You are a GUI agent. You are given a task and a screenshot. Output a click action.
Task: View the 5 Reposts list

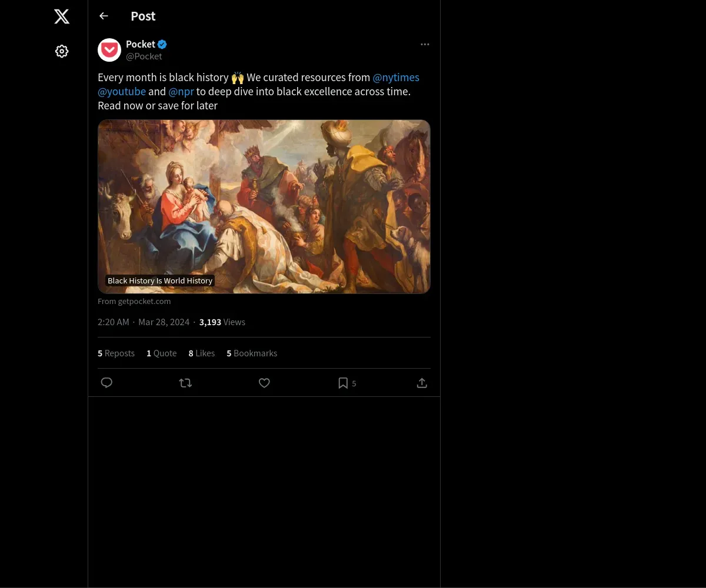coord(116,353)
